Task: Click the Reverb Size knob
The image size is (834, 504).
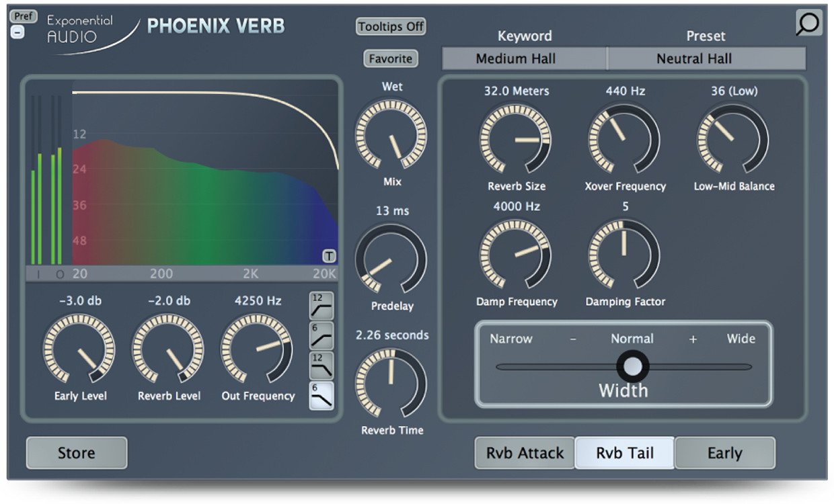Action: point(515,140)
